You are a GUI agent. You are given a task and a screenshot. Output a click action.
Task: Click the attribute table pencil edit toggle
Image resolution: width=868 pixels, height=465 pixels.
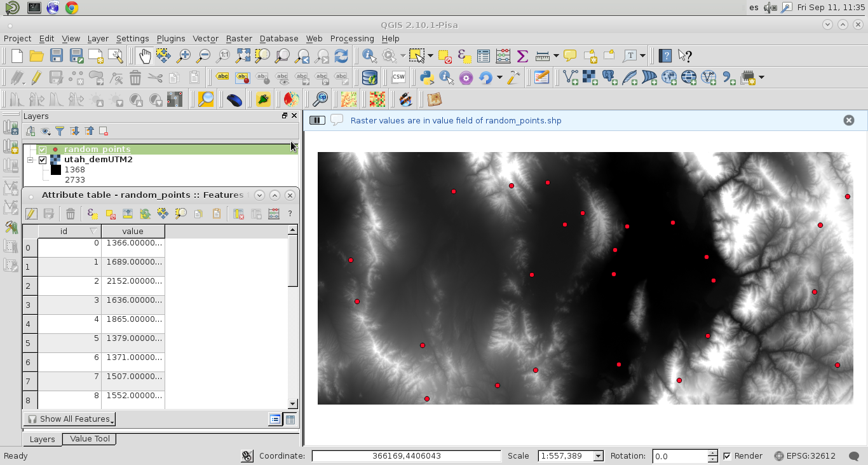click(31, 214)
